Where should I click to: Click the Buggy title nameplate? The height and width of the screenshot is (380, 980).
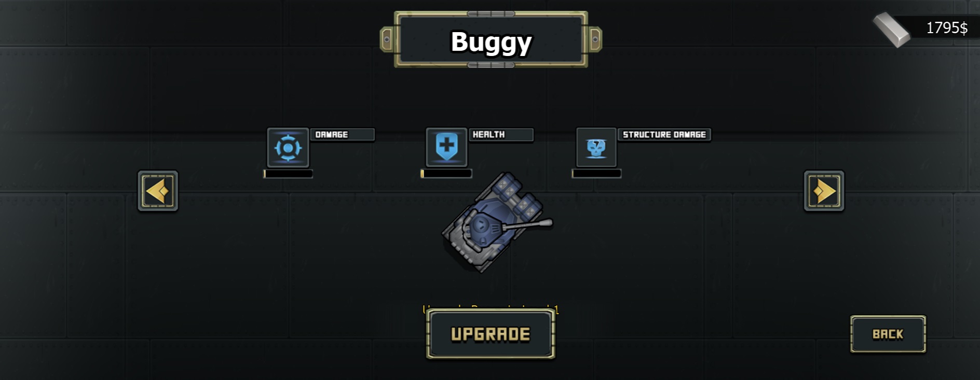click(x=491, y=39)
